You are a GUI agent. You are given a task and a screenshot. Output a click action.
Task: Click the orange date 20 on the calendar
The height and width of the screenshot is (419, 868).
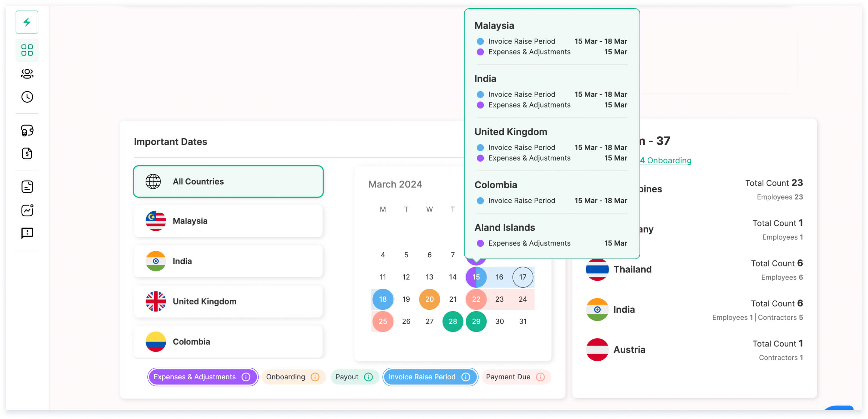point(429,299)
